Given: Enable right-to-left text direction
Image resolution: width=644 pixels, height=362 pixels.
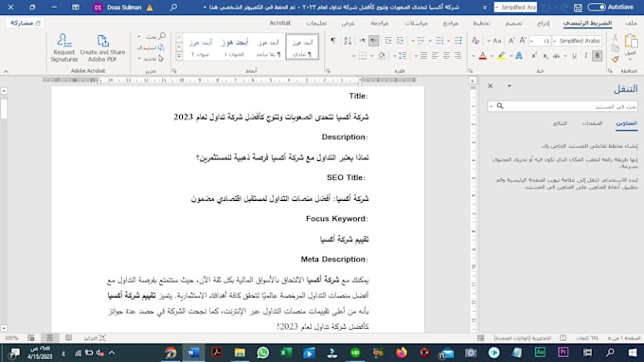Looking at the screenshot, I should tap(374, 40).
